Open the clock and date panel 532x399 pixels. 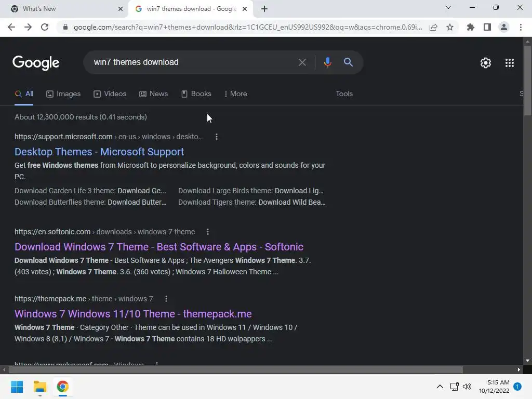point(494,387)
